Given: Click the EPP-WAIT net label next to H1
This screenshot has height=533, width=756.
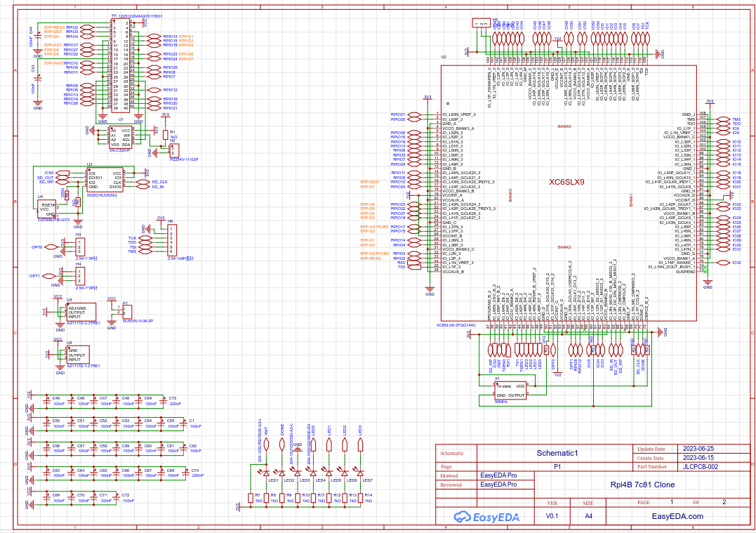Looking at the screenshot, I should pos(54,63).
